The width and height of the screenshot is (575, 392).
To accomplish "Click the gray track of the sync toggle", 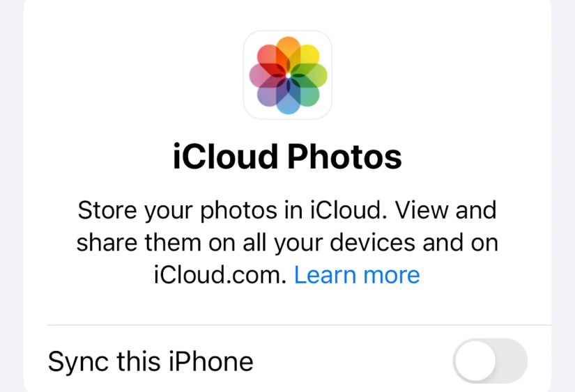I will 512,361.
